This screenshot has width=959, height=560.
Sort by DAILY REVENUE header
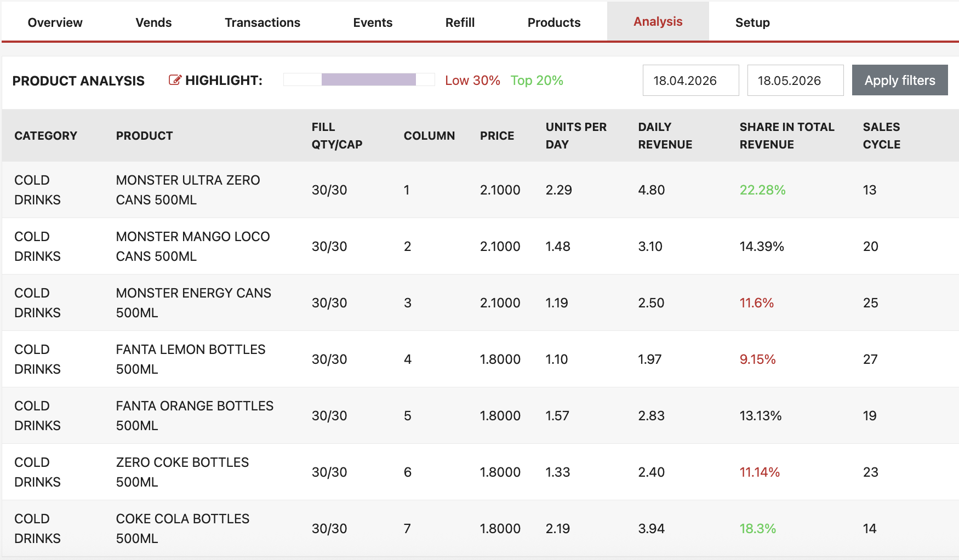click(665, 135)
